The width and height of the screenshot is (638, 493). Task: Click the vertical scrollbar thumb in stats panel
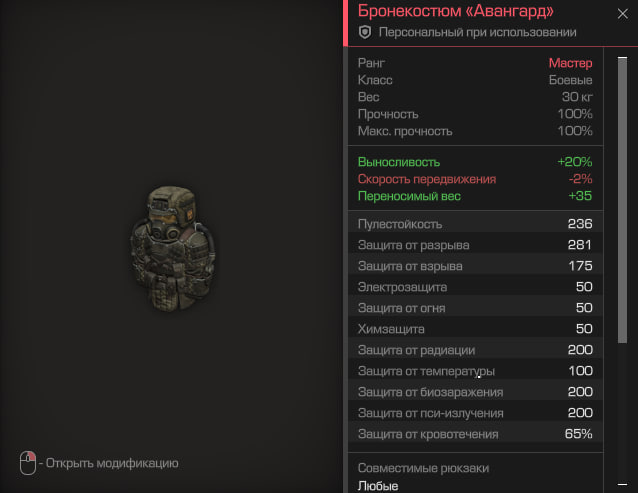(x=622, y=200)
